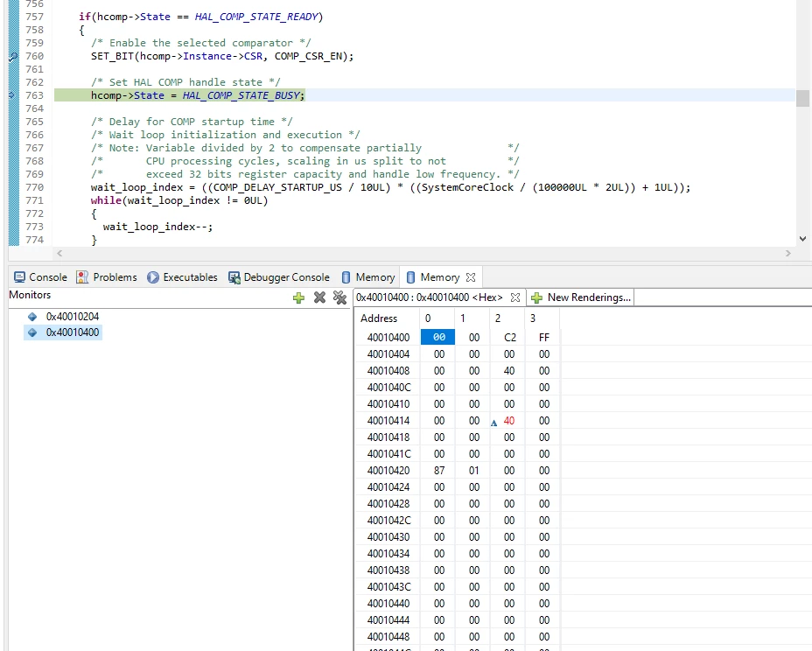Click wait_loop_index-- on line 773
812x651 pixels.
pos(156,227)
